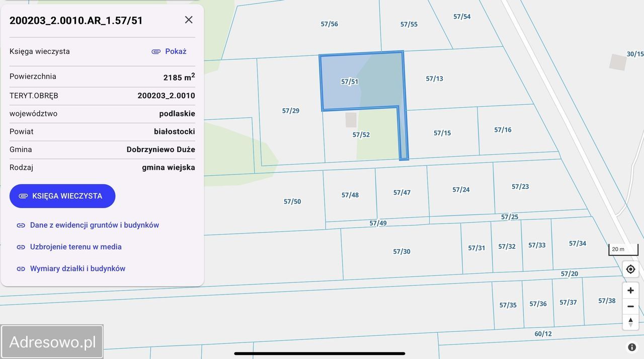Click the Rodzaj value gmina wiejska
The width and height of the screenshot is (644, 359).
[169, 168]
